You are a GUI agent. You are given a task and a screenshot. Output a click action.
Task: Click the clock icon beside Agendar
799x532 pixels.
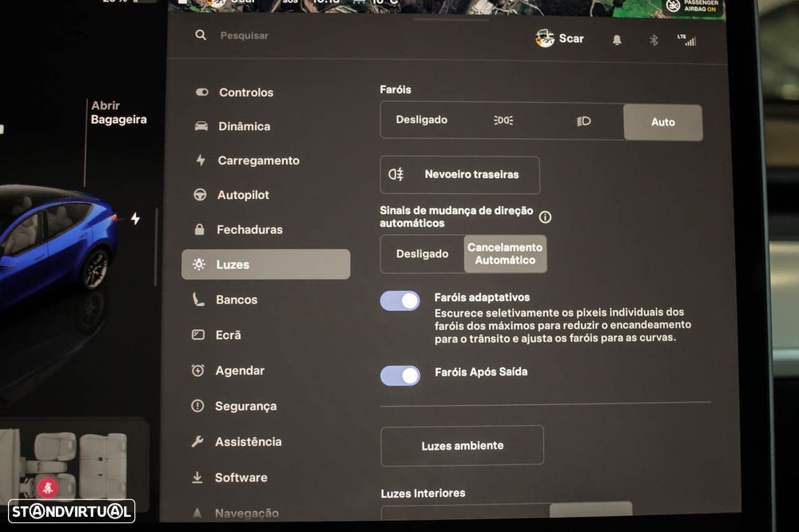coord(197,371)
